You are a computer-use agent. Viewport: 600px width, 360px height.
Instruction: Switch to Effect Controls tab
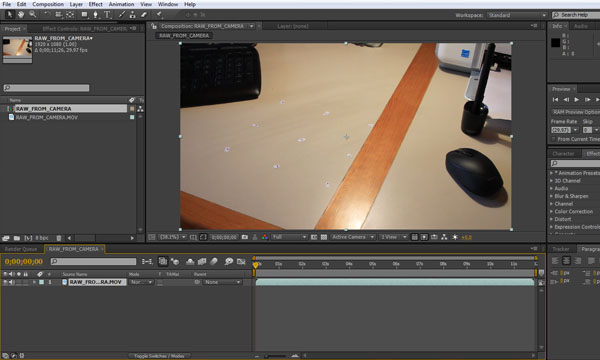[84, 29]
